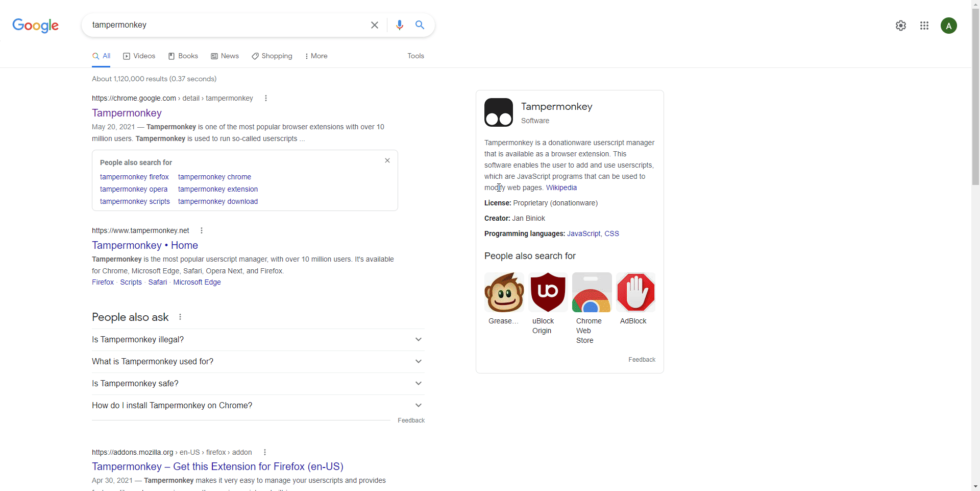Open Safari sitelink under tampermonkey.net
Screen dimensions: 980x491
click(x=157, y=283)
